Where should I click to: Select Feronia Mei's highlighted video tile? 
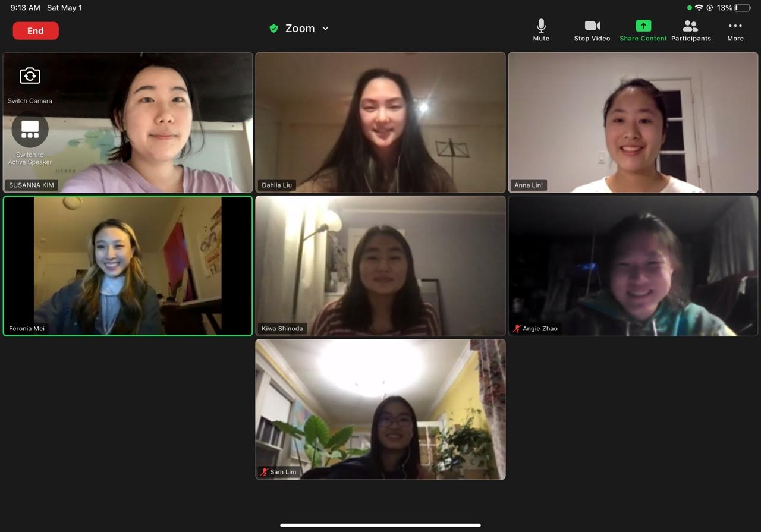click(x=128, y=266)
